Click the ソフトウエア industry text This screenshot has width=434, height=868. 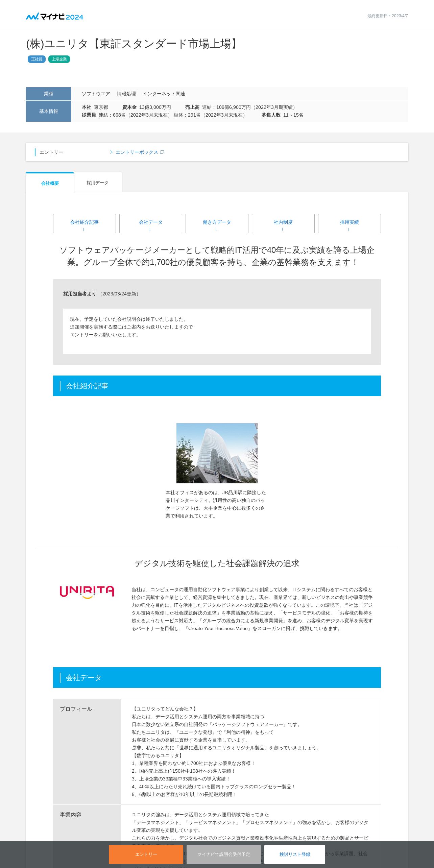click(x=96, y=94)
